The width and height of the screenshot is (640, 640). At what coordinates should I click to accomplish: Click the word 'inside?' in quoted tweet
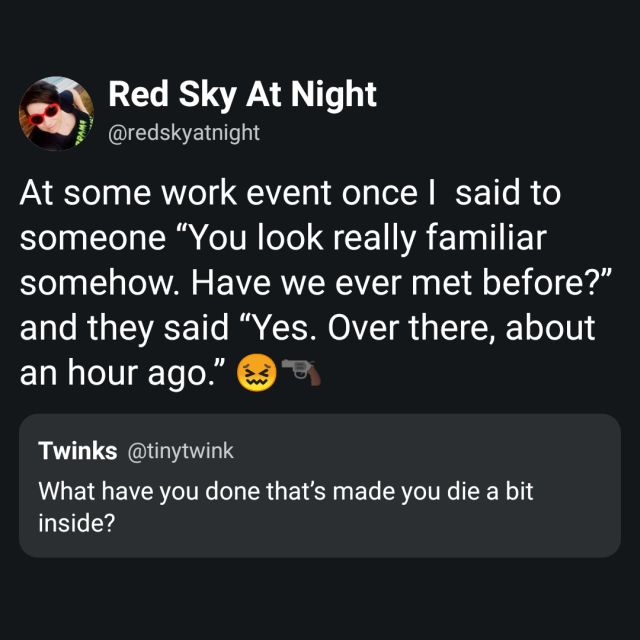point(77,522)
